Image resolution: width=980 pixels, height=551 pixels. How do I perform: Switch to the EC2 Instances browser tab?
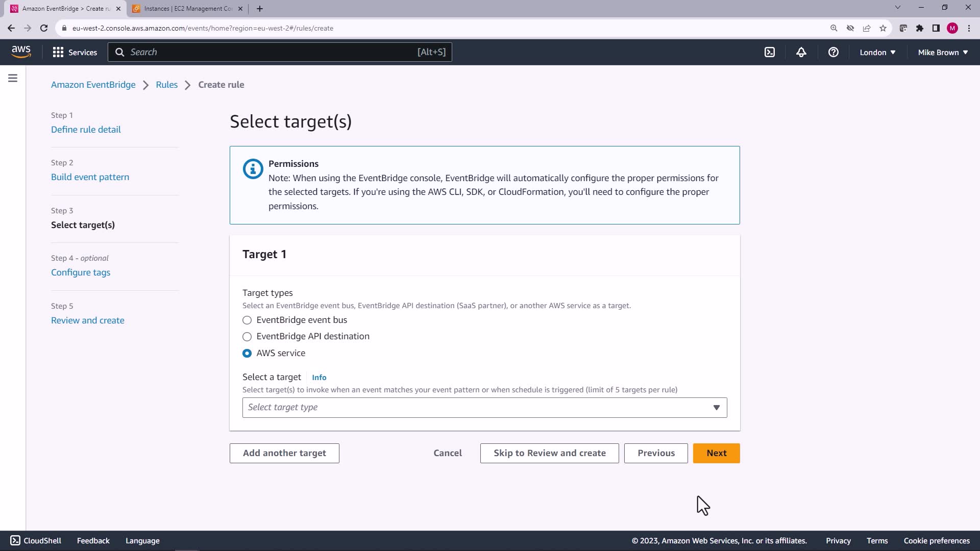click(187, 9)
